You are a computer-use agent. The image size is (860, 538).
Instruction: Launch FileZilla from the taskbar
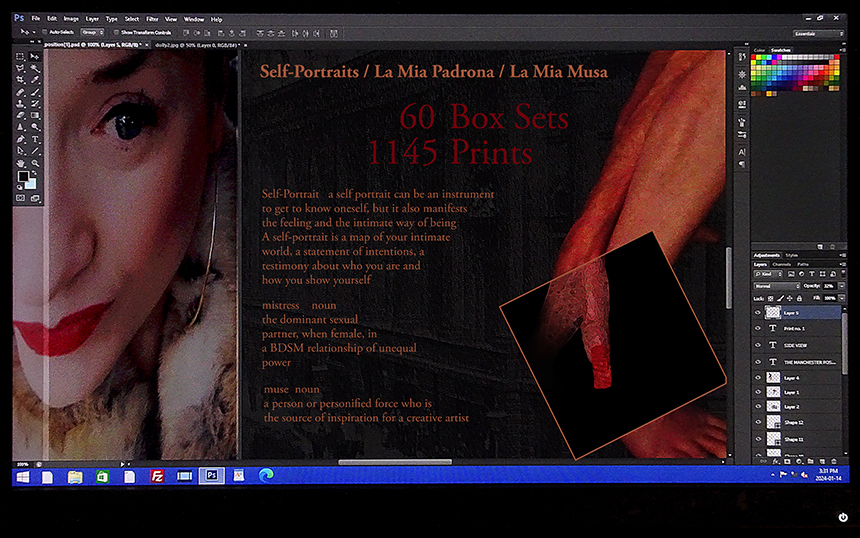(157, 477)
